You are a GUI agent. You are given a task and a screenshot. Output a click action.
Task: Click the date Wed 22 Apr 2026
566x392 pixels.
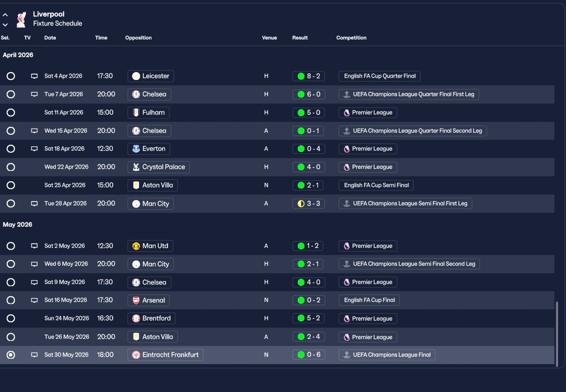point(66,167)
